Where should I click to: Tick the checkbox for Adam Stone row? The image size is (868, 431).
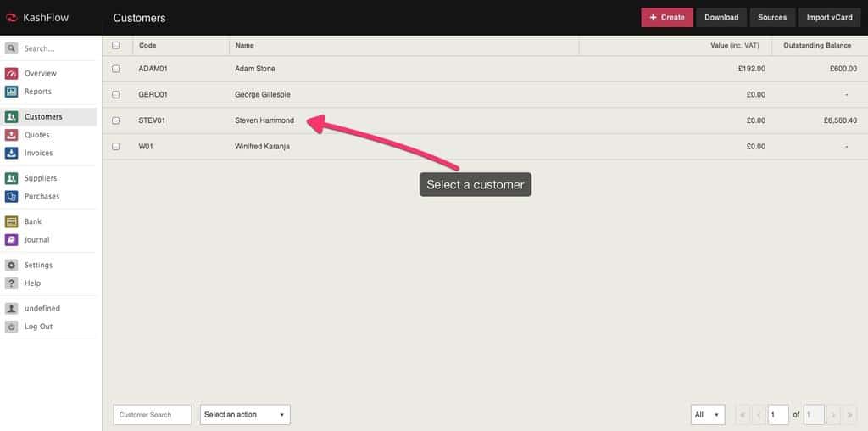click(116, 69)
